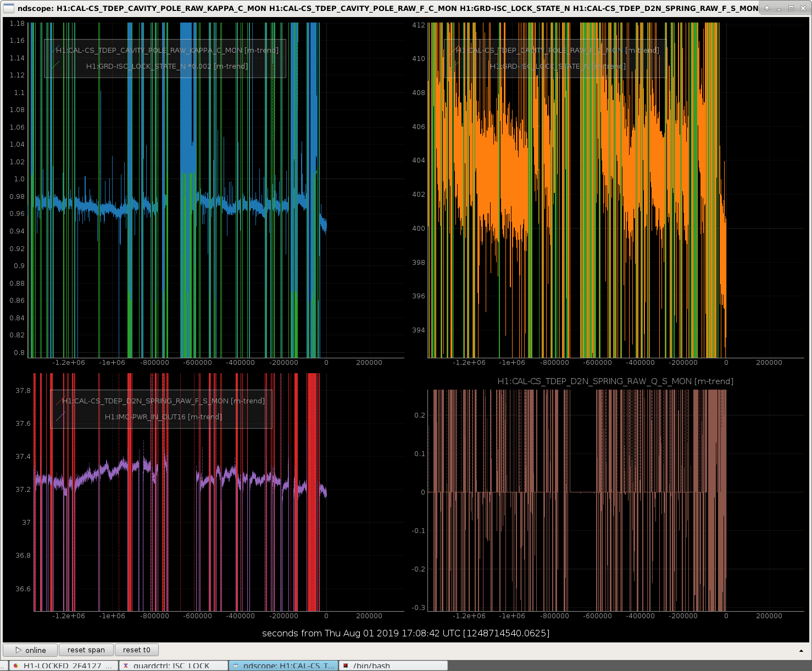Select the CAVITY_POLE_RAW_F_C_MON legend label
Image resolution: width=812 pixels, height=671 pixels.
557,50
